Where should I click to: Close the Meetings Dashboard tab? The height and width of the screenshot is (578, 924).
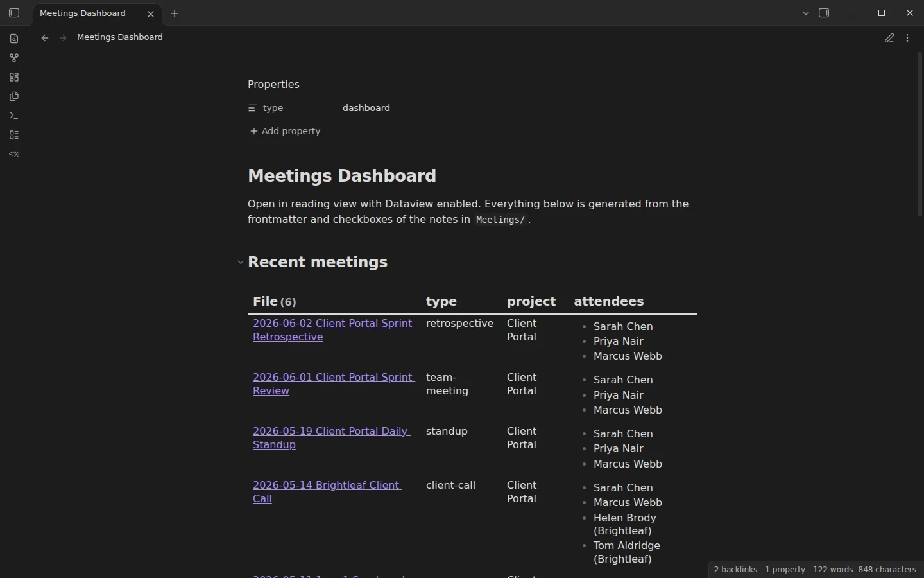click(151, 13)
